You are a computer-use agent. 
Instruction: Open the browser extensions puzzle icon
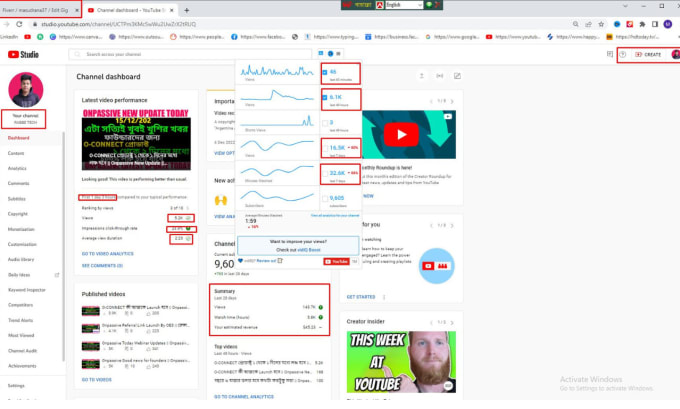coord(642,24)
